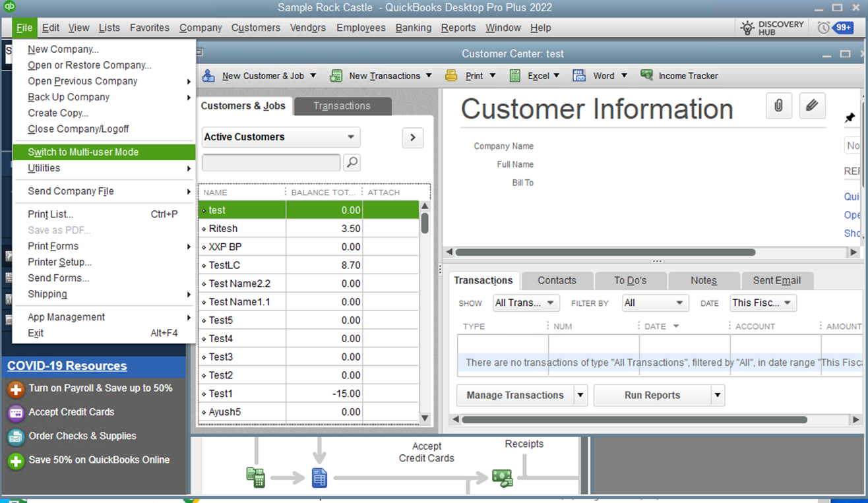Viewport: 868px width, 503px height.
Task: Switch to the Transactions tab beside Customers & Jobs
Action: tap(342, 106)
